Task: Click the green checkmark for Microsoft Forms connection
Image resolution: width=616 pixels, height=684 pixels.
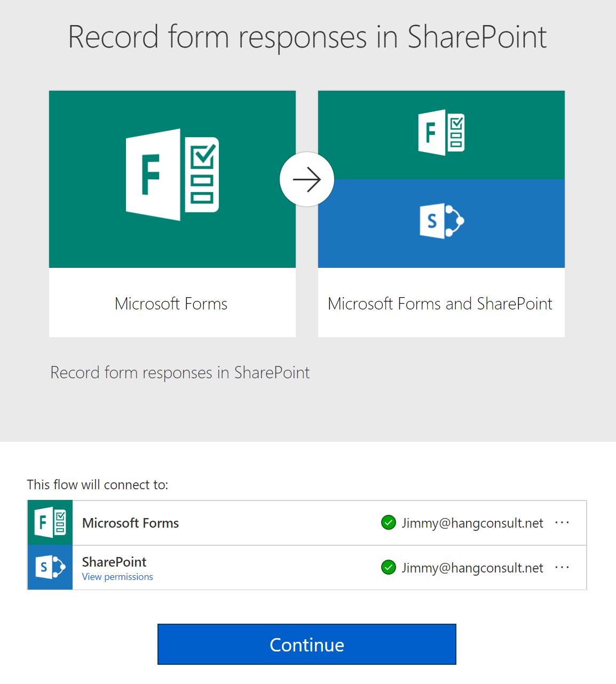Action: tap(389, 523)
